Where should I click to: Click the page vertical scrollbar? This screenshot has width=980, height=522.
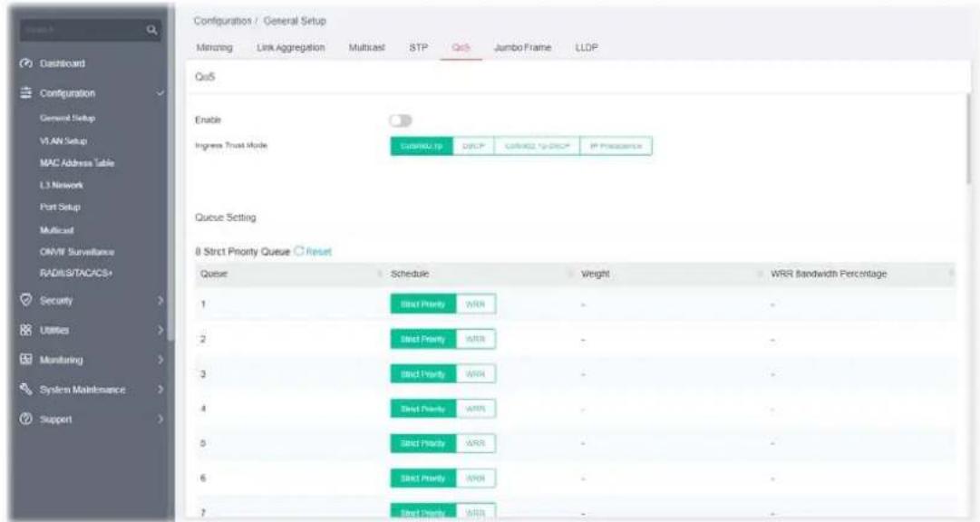tap(971, 138)
